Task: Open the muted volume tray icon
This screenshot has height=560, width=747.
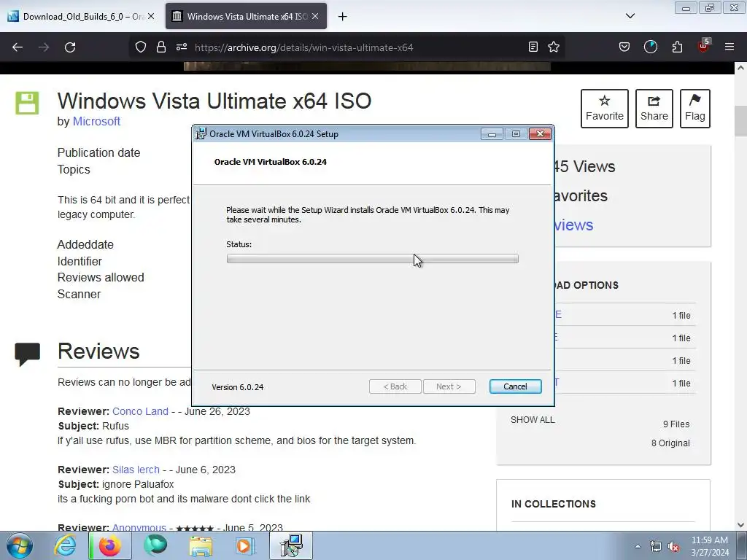Action: pyautogui.click(x=673, y=547)
